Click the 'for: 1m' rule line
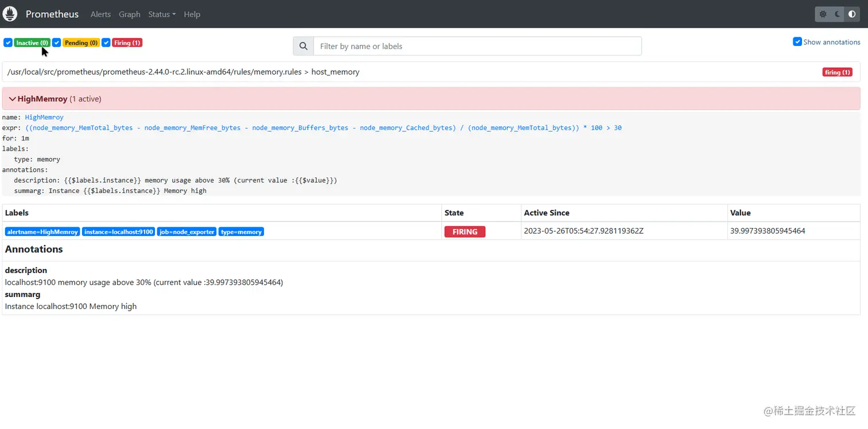 (15, 138)
